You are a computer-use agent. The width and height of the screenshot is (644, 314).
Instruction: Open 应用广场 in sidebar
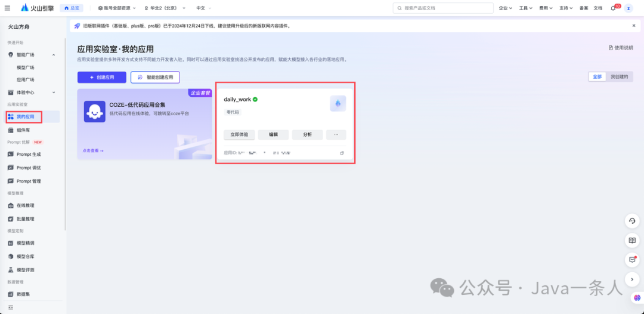click(26, 80)
